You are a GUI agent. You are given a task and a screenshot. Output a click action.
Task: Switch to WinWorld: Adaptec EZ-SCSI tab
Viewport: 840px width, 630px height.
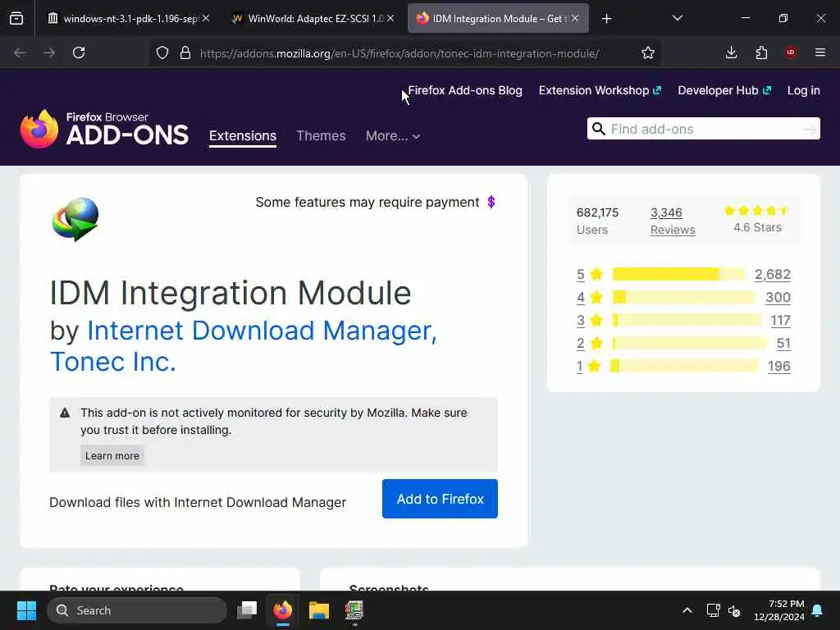[313, 19]
